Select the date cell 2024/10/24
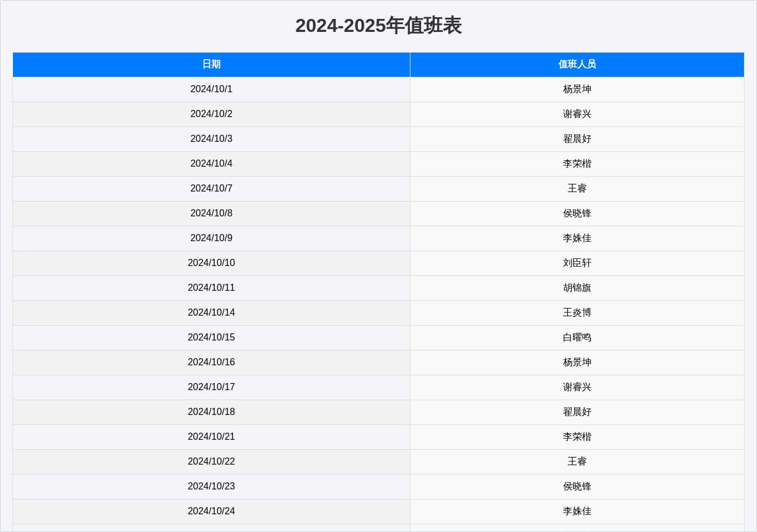 [x=211, y=511]
